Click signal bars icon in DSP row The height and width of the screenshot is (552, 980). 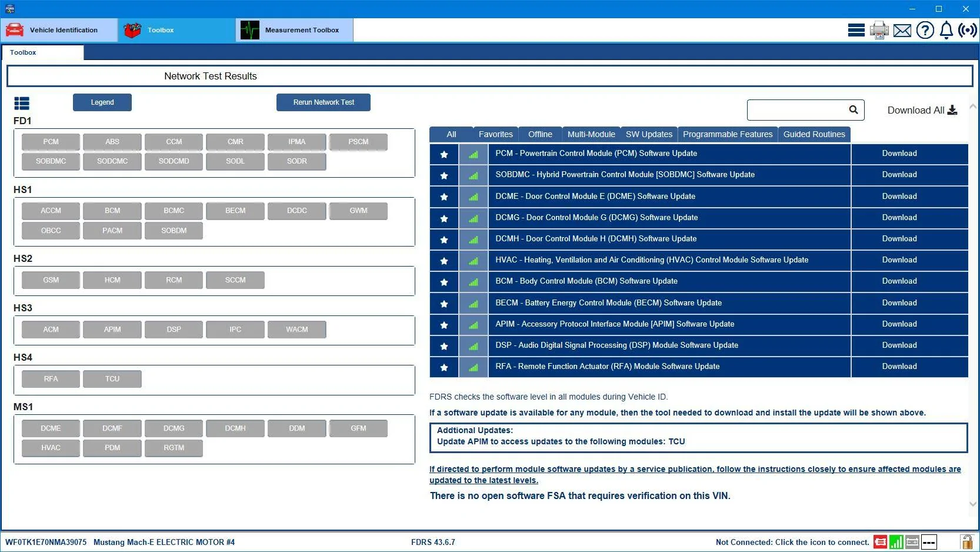pos(474,346)
